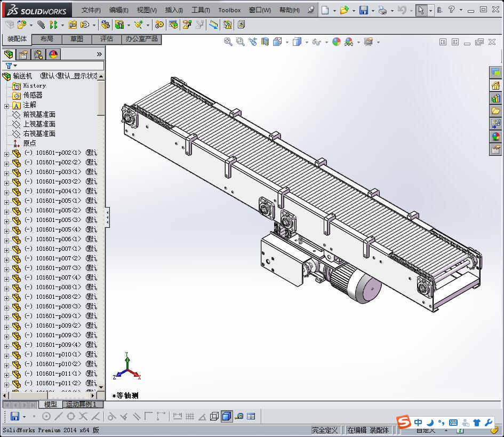Expand tree node 101601-p010<1>
This screenshot has width=504, height=437.
(x=6, y=356)
